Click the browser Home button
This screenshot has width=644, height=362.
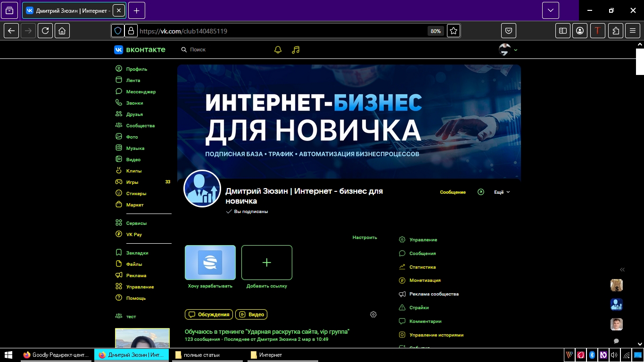point(62,31)
